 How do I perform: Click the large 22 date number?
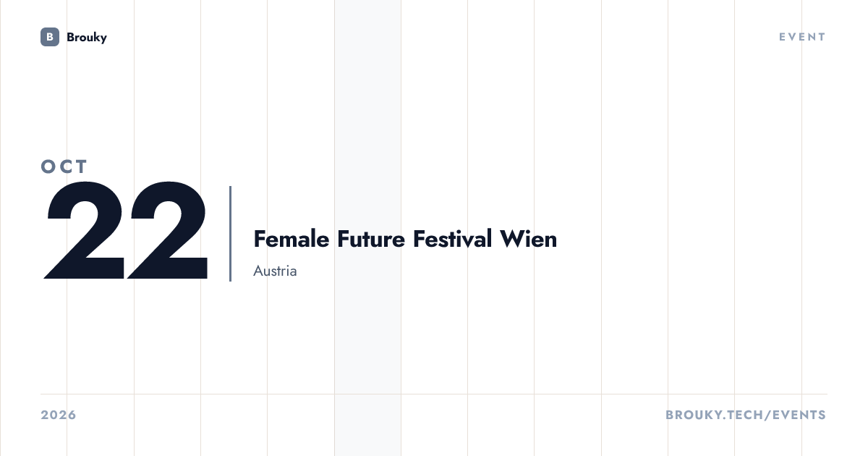(127, 231)
